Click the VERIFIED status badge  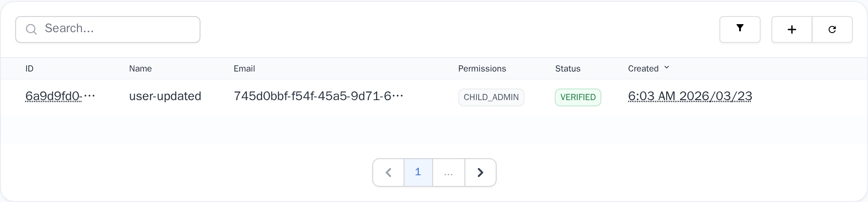tap(578, 97)
